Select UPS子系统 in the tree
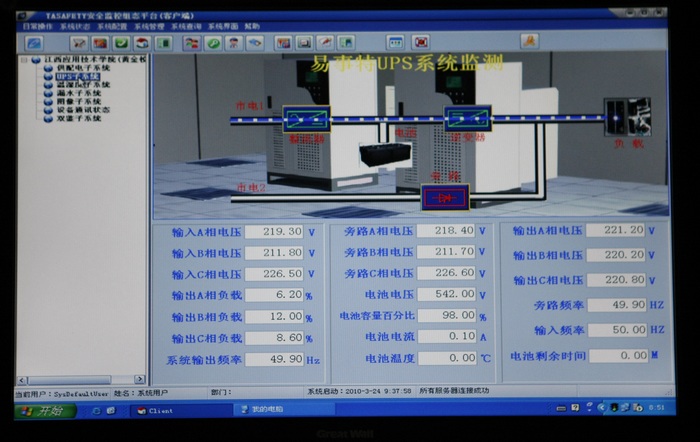700x442 pixels. pyautogui.click(x=78, y=76)
